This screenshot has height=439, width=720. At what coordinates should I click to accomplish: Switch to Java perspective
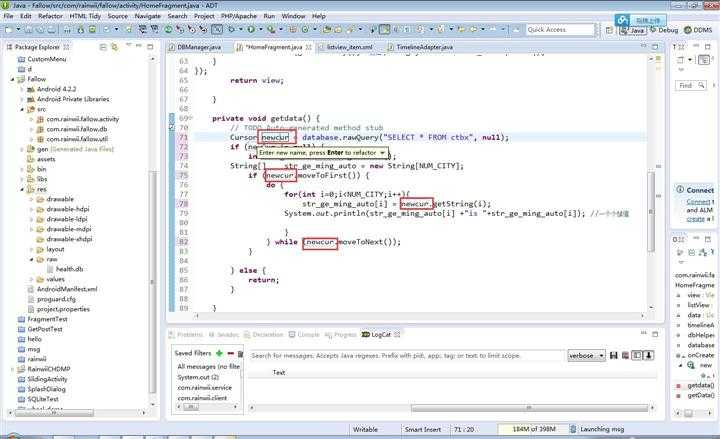[x=633, y=30]
